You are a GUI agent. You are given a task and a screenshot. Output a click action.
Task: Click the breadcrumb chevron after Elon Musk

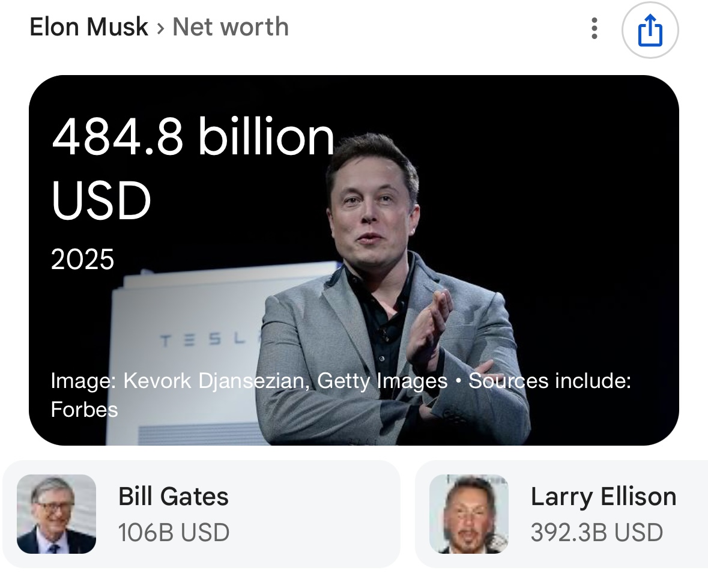(x=160, y=28)
